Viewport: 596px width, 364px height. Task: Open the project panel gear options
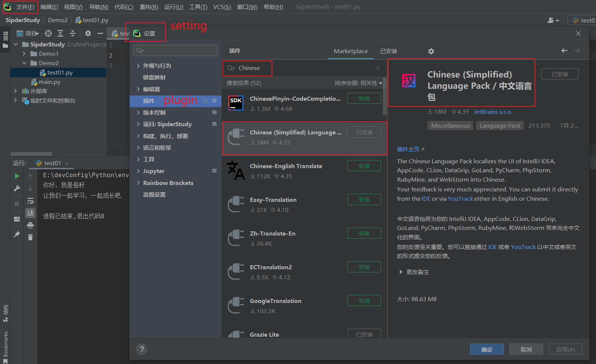88,34
